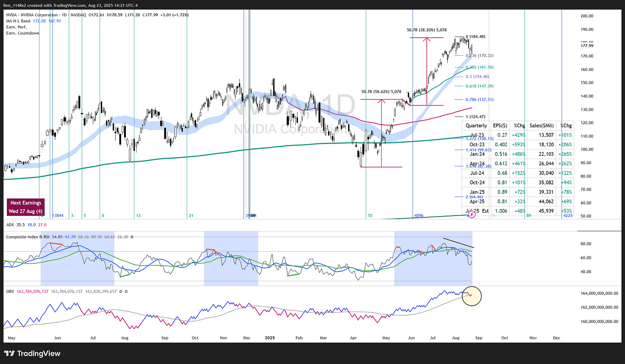Viewport: 625px width, 364px height.
Task: Click the Fibonacci time zone label 4225
Action: (567, 216)
